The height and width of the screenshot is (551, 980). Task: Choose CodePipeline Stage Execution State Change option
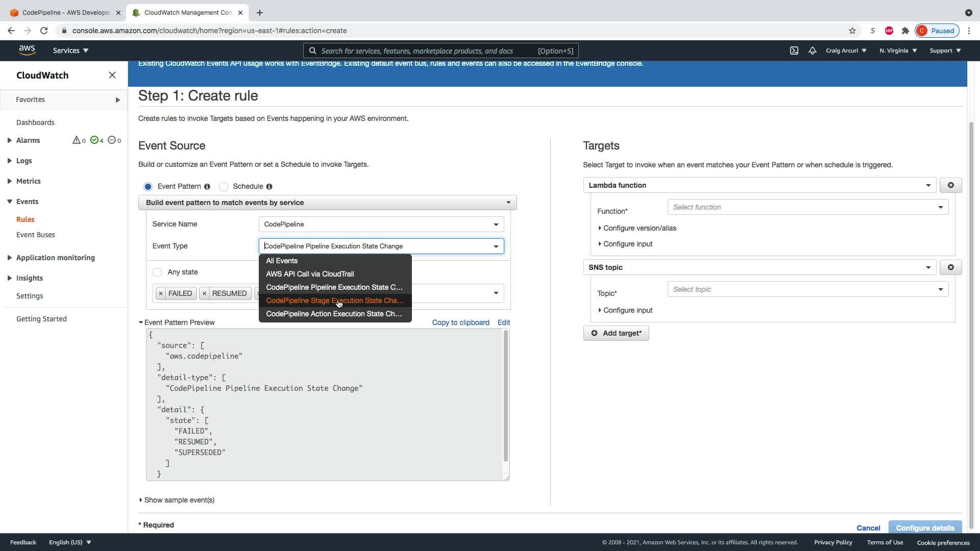tap(334, 300)
